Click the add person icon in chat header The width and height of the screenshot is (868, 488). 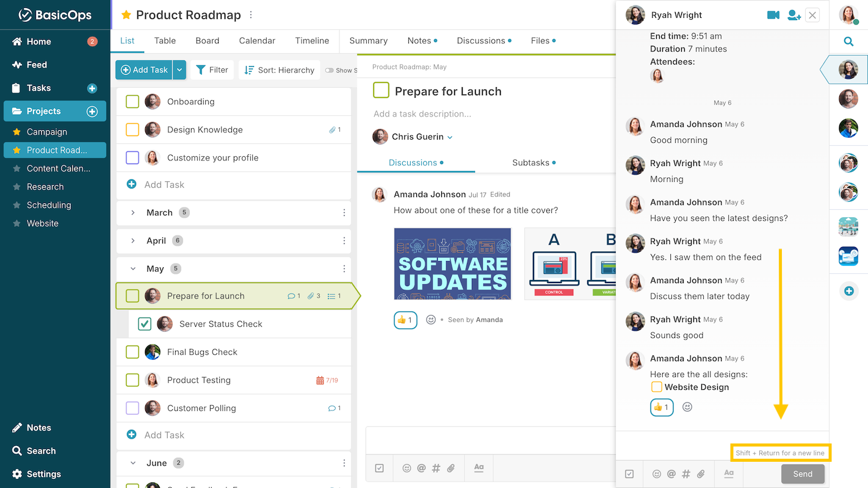794,15
